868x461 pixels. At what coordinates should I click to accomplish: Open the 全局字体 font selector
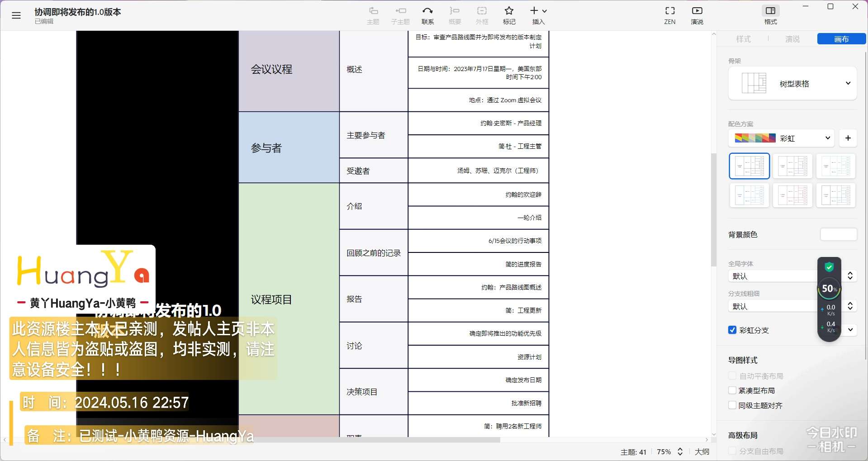tap(792, 276)
